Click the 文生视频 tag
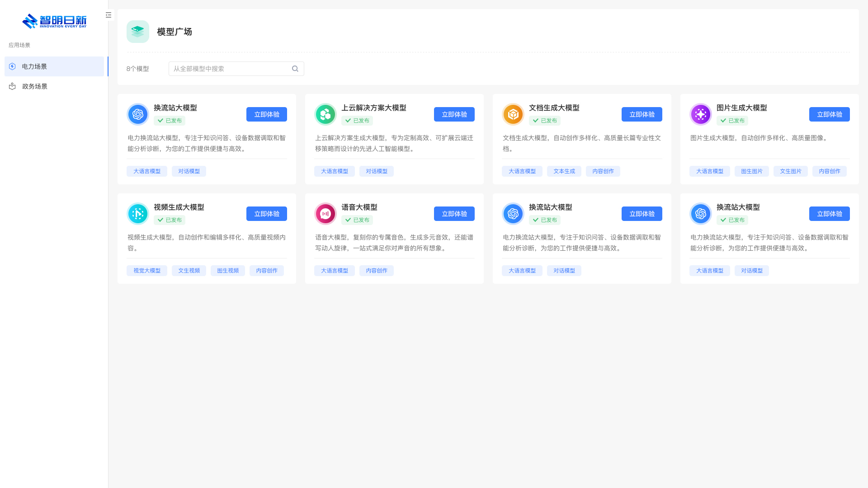This screenshot has width=868, height=488. 189,271
